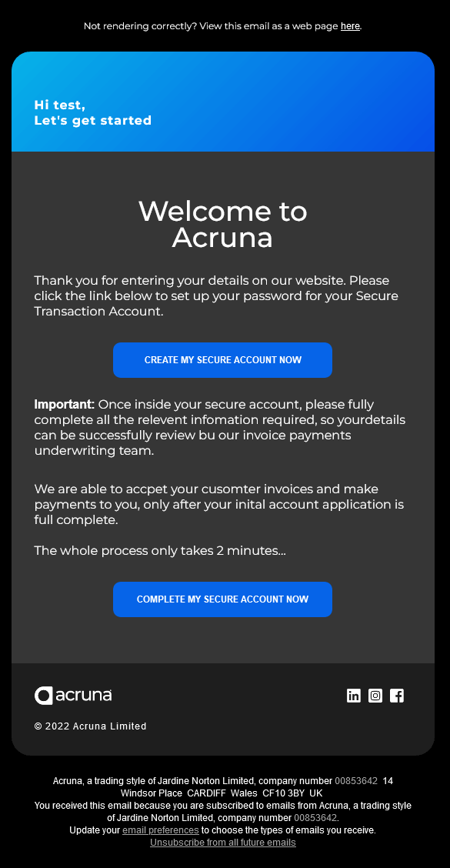Select the 'Welcome to Acruna' heading
The image size is (450, 868).
pos(222,224)
